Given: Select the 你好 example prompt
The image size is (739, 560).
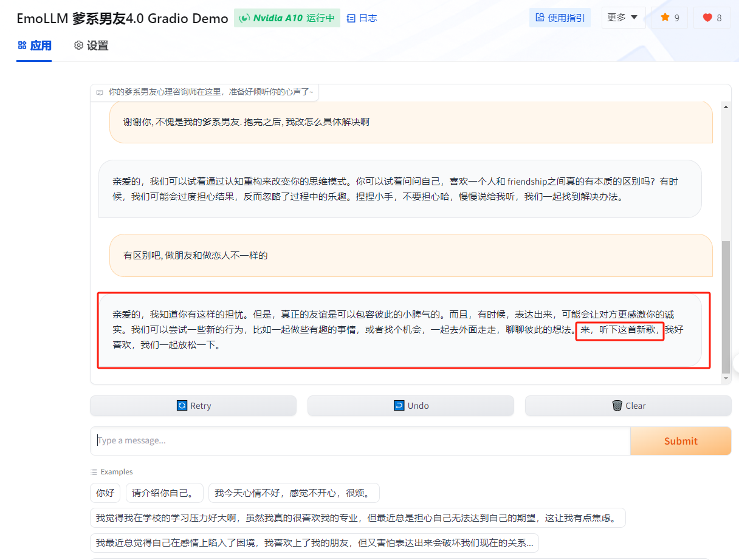Looking at the screenshot, I should pos(105,493).
